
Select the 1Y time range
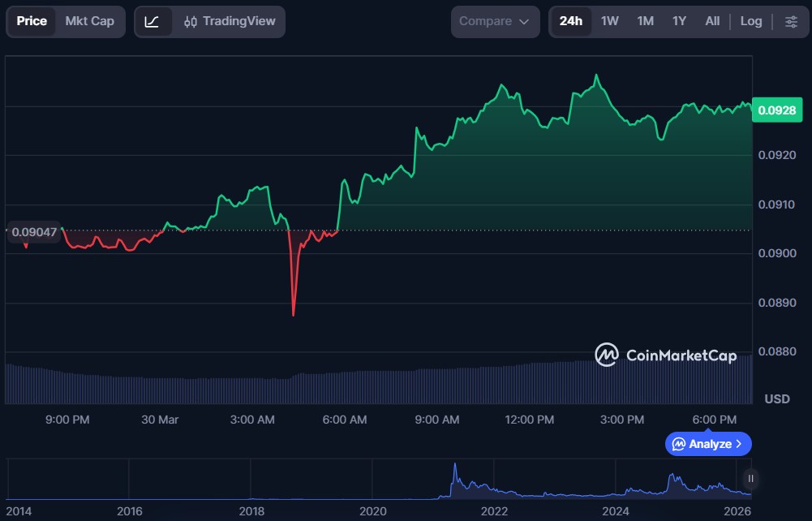pyautogui.click(x=678, y=21)
